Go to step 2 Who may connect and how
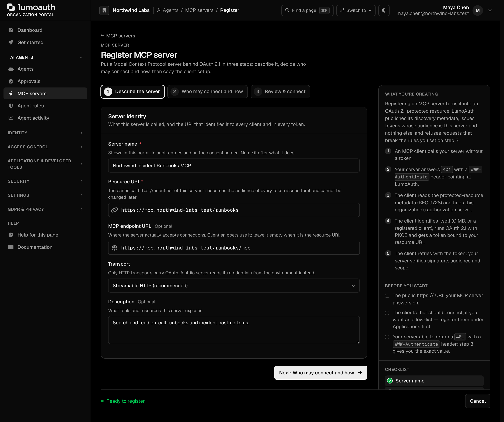The width and height of the screenshot is (504, 422). pyautogui.click(x=207, y=91)
